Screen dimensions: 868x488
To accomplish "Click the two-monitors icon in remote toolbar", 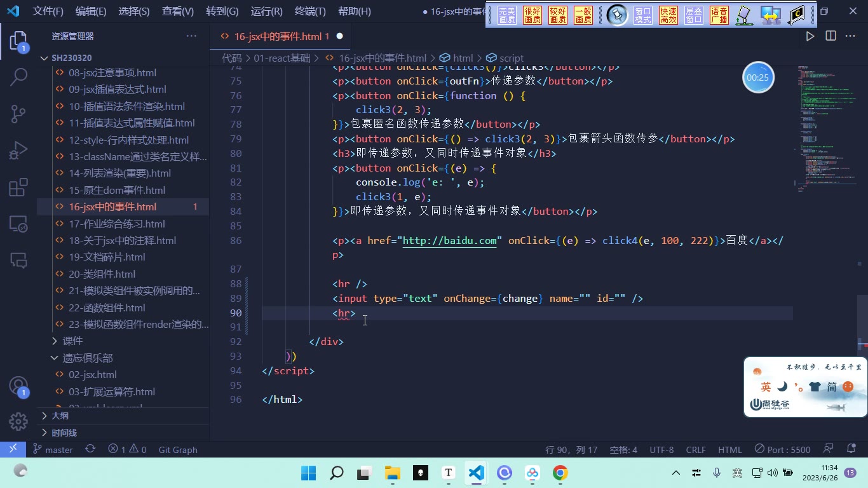I will [771, 15].
